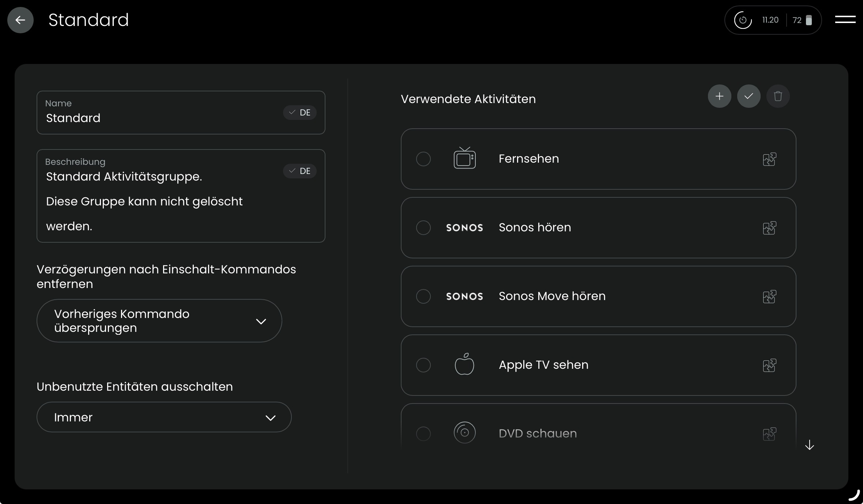Image resolution: width=863 pixels, height=504 pixels.
Task: Select the Apple TV sehen radio button
Action: (423, 365)
